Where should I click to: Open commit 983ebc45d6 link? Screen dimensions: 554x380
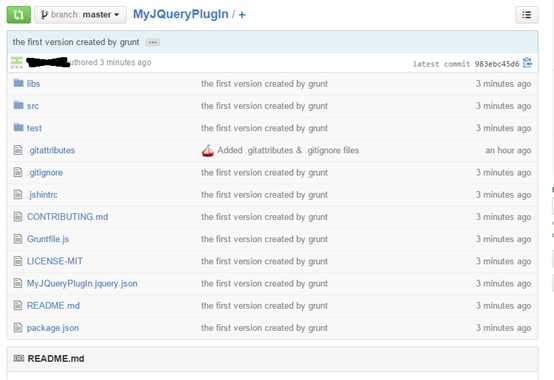click(497, 64)
